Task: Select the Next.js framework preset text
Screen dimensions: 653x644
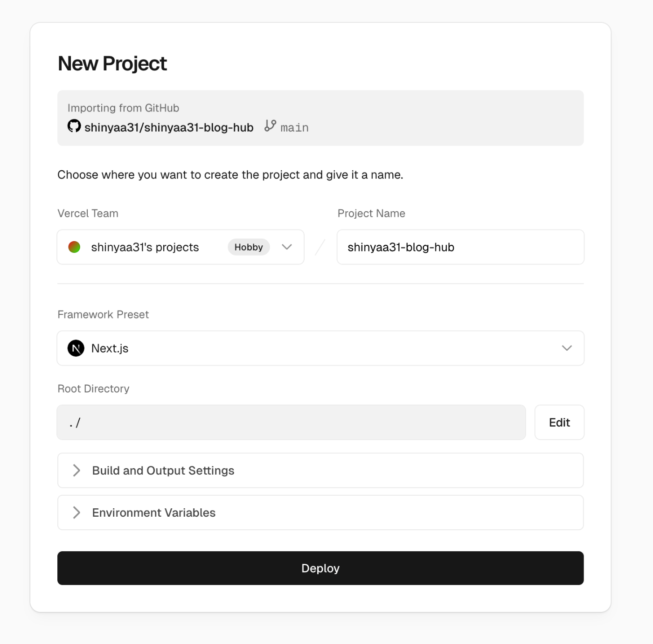Action: click(110, 348)
